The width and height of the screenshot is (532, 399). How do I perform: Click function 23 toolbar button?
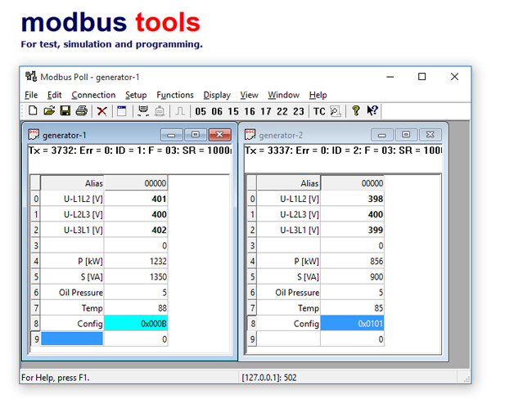click(x=299, y=111)
